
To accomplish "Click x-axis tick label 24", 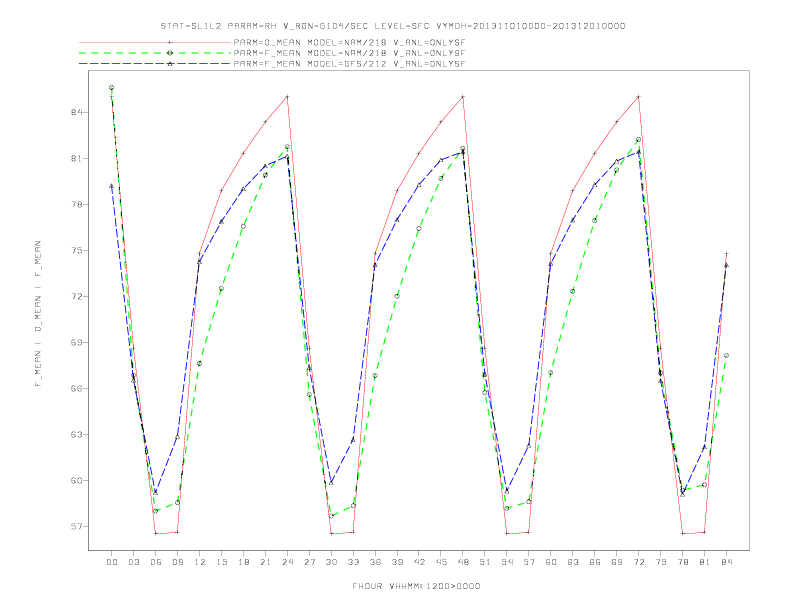I will tap(287, 562).
